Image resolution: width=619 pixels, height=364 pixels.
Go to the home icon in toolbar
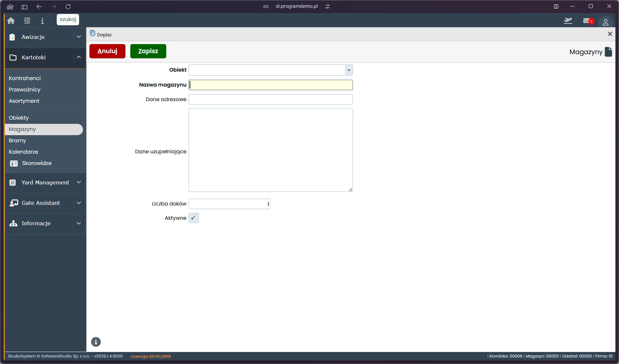click(x=11, y=21)
